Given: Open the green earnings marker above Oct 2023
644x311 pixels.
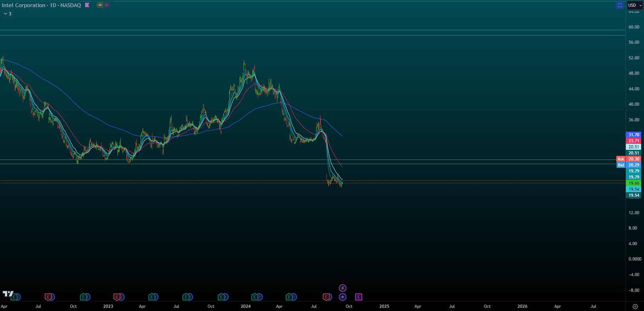Looking at the screenshot, I should point(221,297).
